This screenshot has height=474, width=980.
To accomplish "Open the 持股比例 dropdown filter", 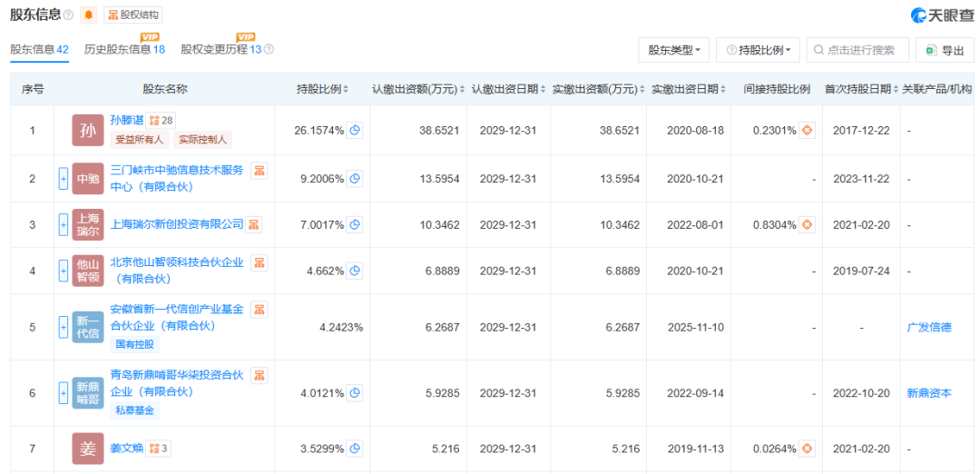I will tap(758, 50).
